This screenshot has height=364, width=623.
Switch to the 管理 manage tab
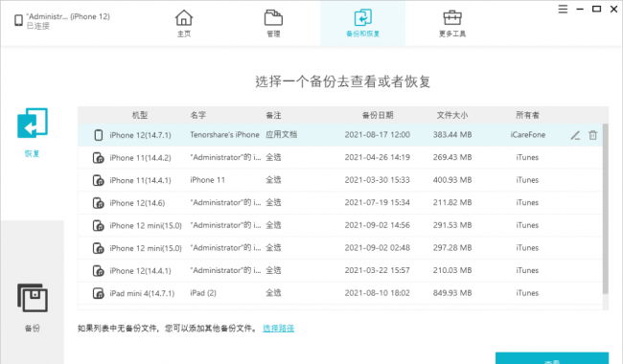tap(273, 23)
